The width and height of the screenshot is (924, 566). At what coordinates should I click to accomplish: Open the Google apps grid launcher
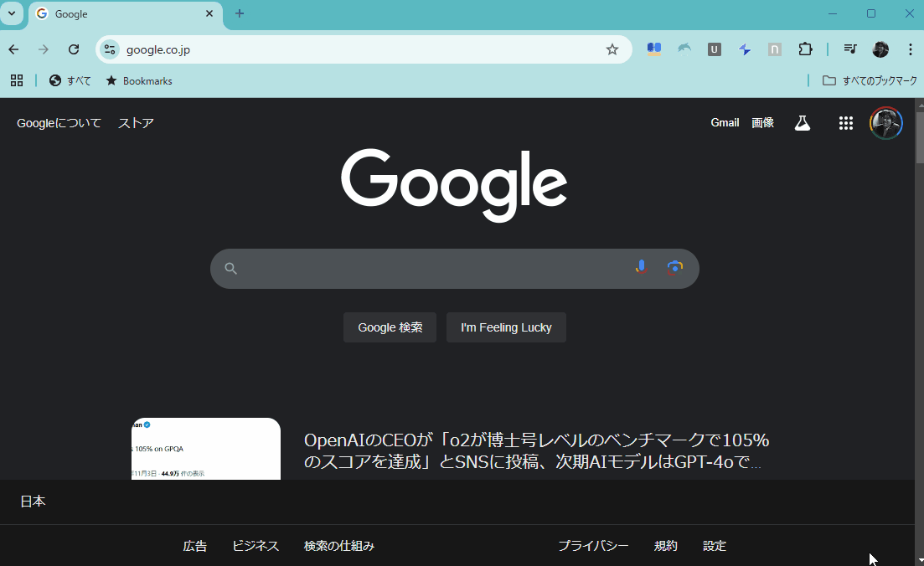[845, 122]
